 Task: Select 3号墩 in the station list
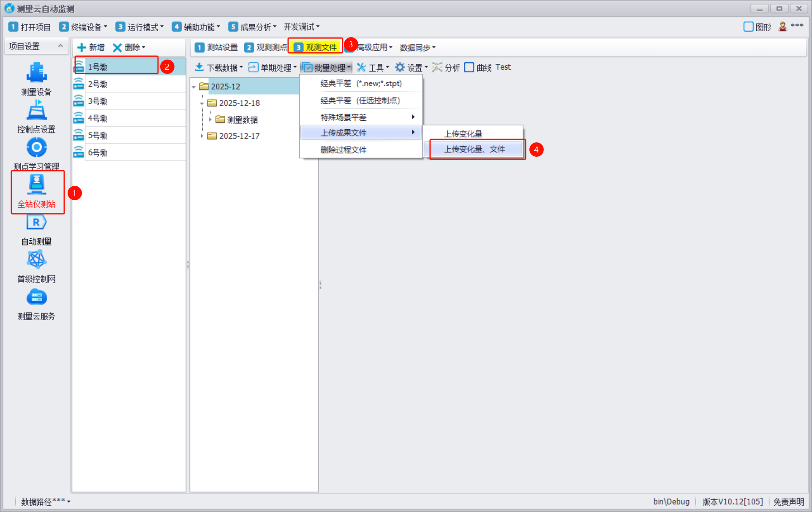coord(98,101)
